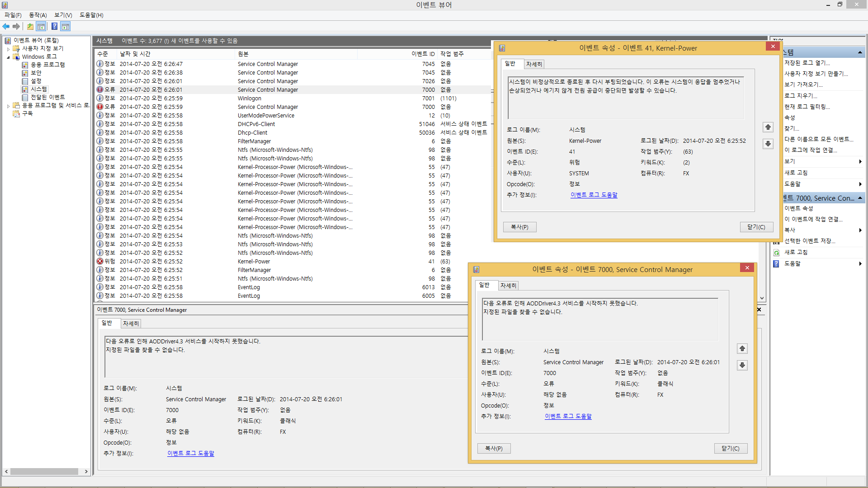The image size is (868, 488).
Task: Open the 파일(F) menu
Action: click(13, 15)
